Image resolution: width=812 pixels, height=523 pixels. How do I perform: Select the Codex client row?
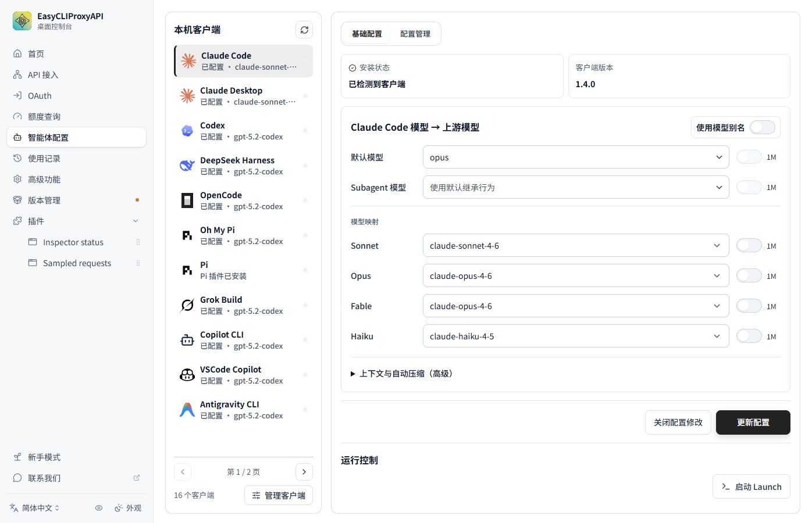[x=243, y=131]
